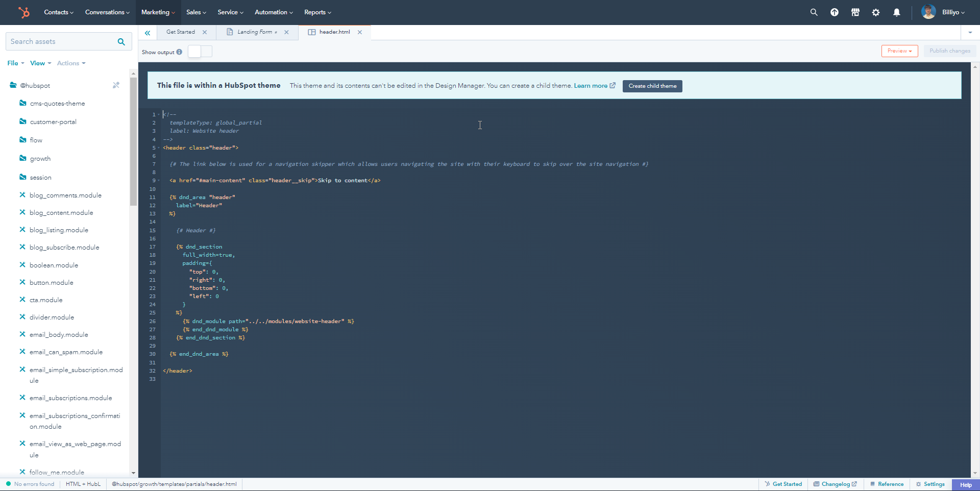Collapse the sidebar with double chevron
The image size is (980, 491).
tap(148, 33)
